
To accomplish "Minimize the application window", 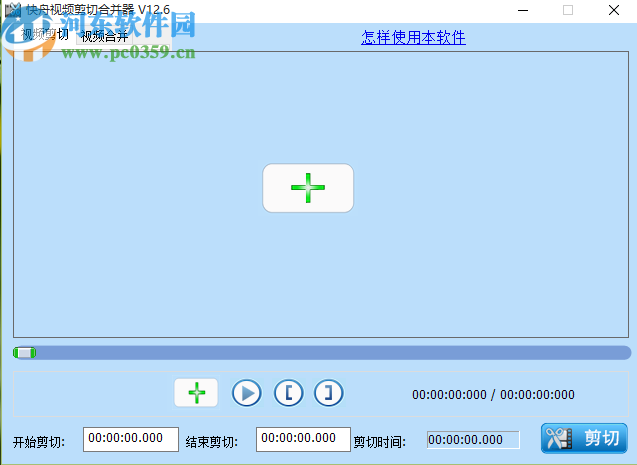I will click(522, 10).
